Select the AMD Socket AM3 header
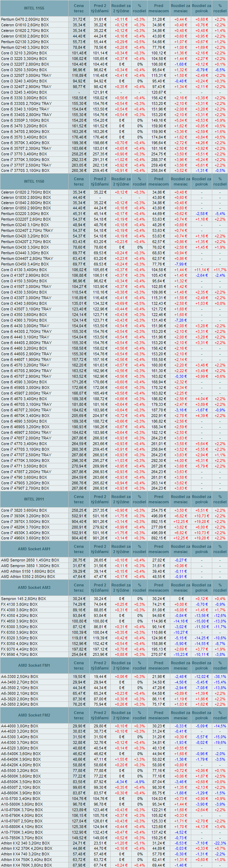This screenshot has width=228, height=868. [34, 587]
